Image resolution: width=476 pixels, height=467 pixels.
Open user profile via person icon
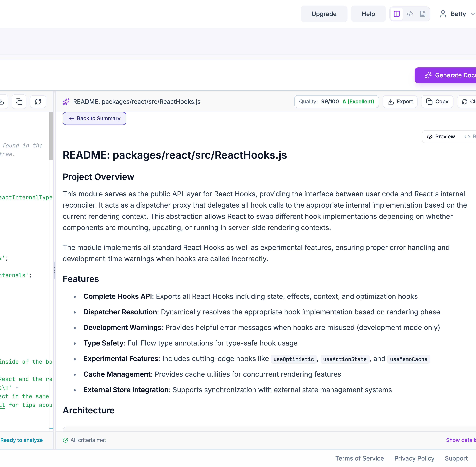443,14
